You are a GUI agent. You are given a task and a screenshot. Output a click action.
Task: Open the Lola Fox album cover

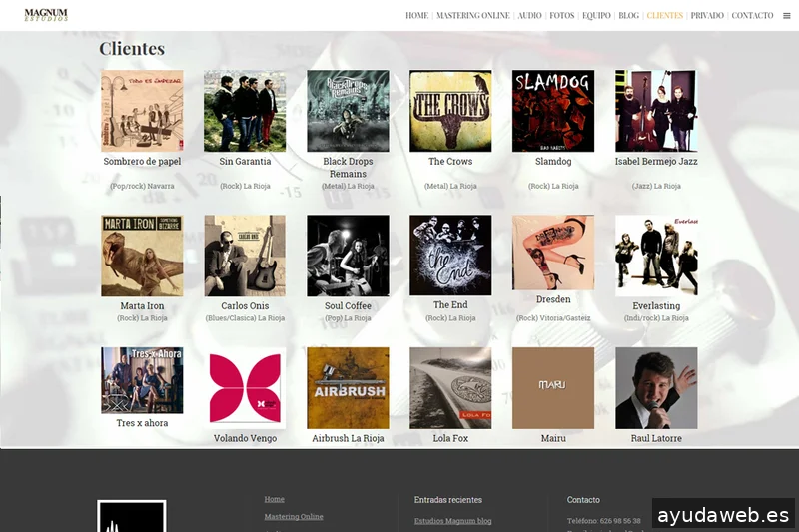(450, 388)
